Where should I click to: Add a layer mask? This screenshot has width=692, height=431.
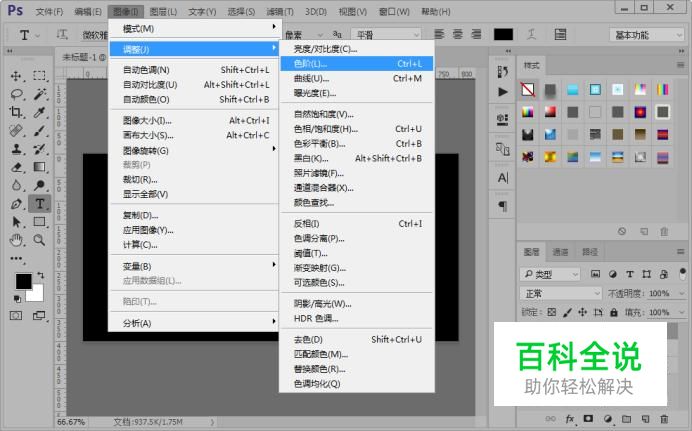tap(588, 418)
